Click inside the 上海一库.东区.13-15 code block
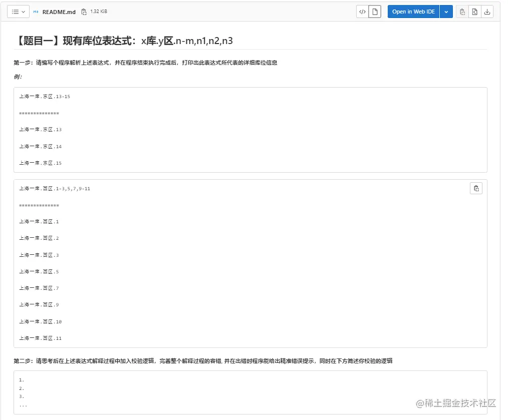This screenshot has width=508, height=420. [250, 130]
